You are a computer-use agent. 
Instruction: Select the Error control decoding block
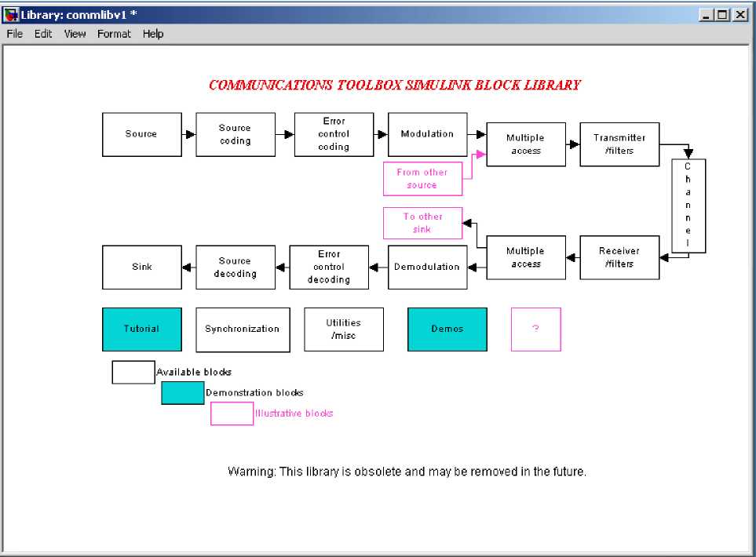coord(329,267)
